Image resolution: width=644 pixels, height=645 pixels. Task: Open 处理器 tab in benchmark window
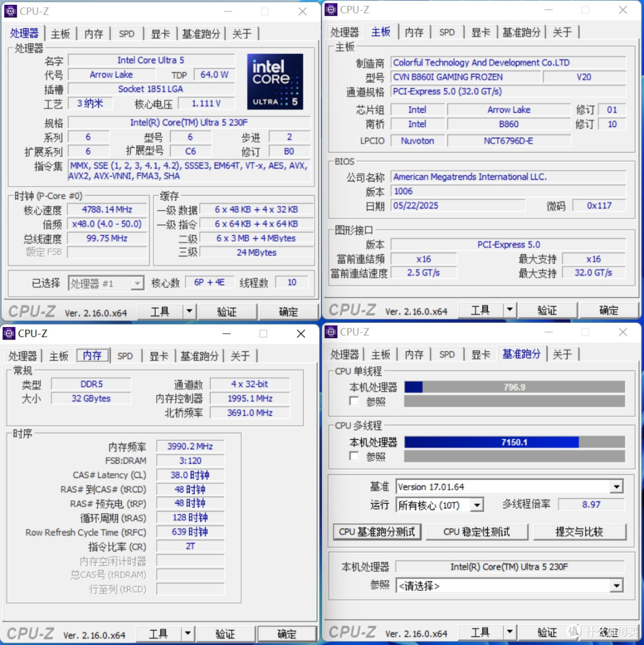345,354
